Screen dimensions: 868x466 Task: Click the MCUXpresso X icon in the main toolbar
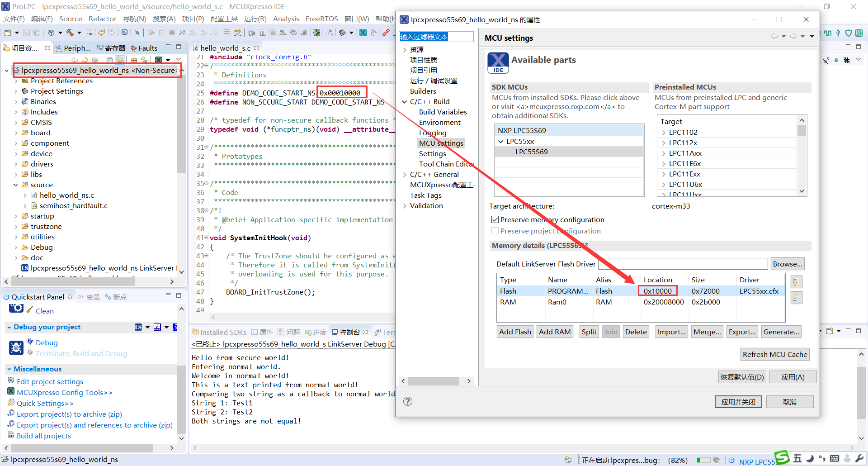363,33
